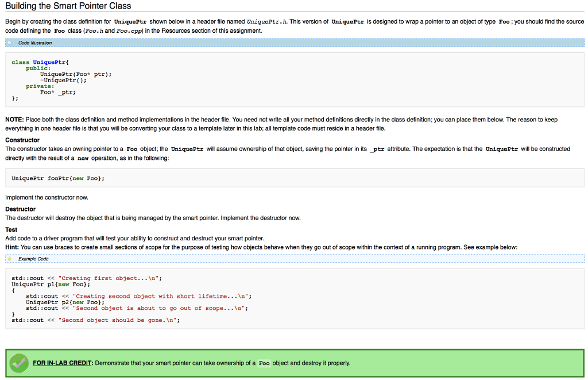The image size is (588, 380).
Task: Click the italic file name Foo.cpp
Action: pos(129,31)
